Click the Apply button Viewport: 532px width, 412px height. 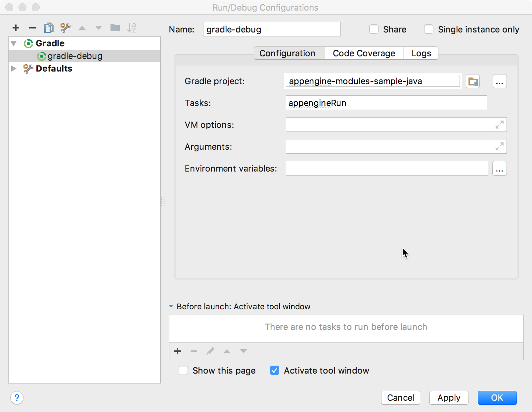coord(449,398)
